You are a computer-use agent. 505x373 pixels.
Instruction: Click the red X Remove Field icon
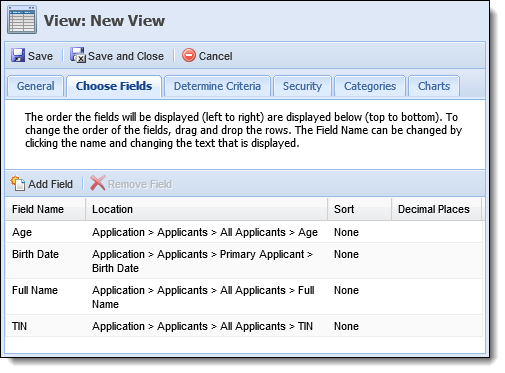(98, 183)
